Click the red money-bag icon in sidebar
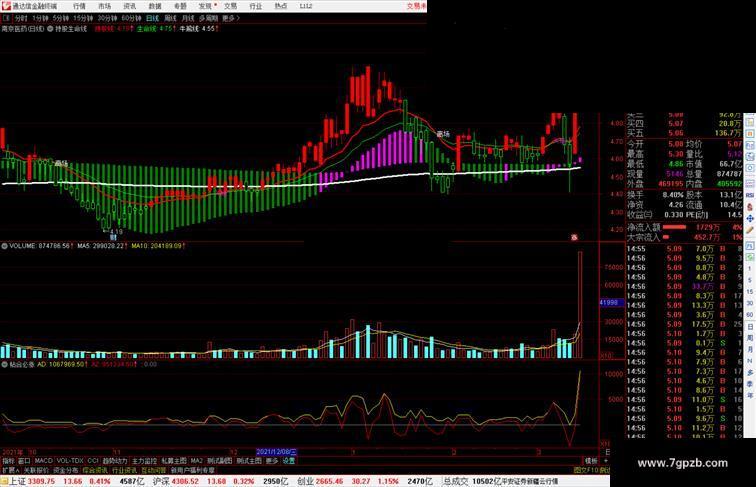Screen dimensions: 756x487 pyautogui.click(x=750, y=207)
